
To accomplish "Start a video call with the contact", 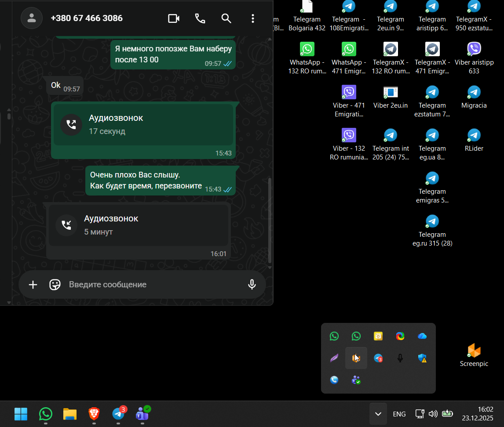I will [174, 18].
